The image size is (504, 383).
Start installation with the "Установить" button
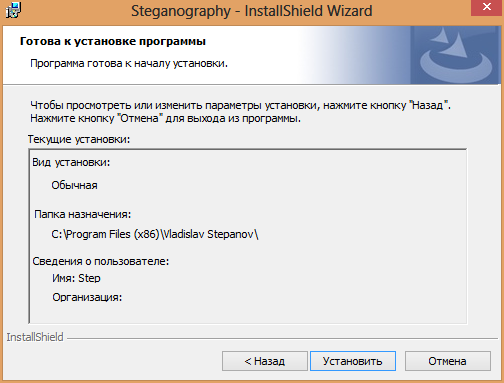pyautogui.click(x=353, y=361)
